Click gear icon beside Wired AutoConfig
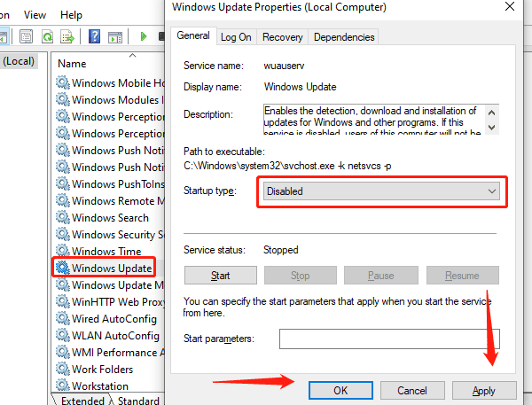This screenshot has width=532, height=405. click(62, 318)
